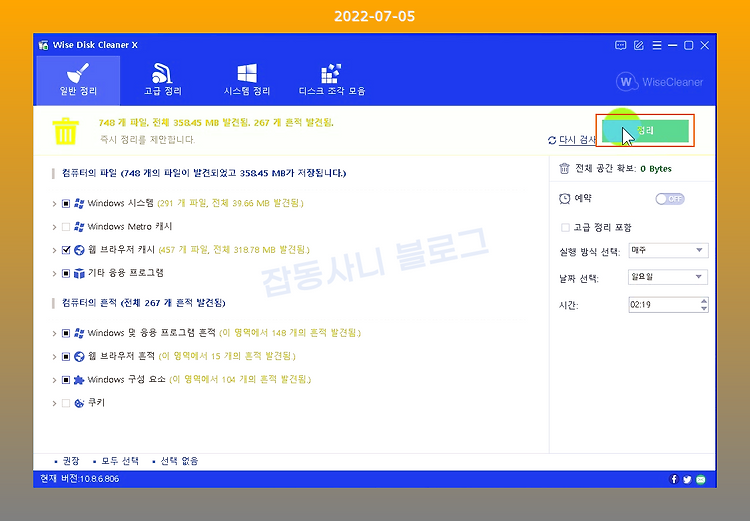Expand Windows 및 응용 프로그램 흔적 row

pos(54,333)
